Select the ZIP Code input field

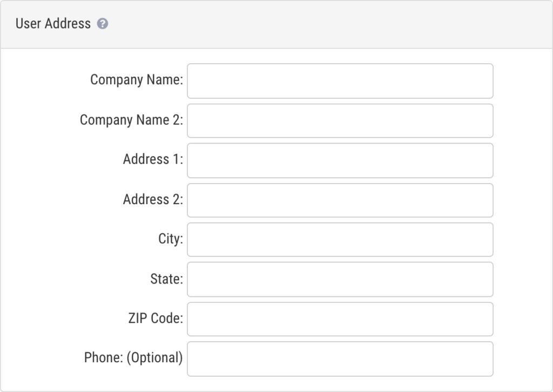[x=340, y=319]
